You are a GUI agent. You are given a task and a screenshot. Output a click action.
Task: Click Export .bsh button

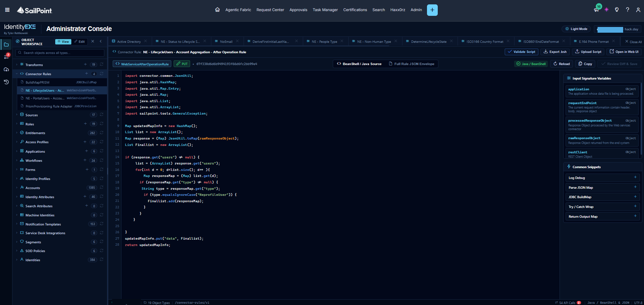pyautogui.click(x=555, y=52)
